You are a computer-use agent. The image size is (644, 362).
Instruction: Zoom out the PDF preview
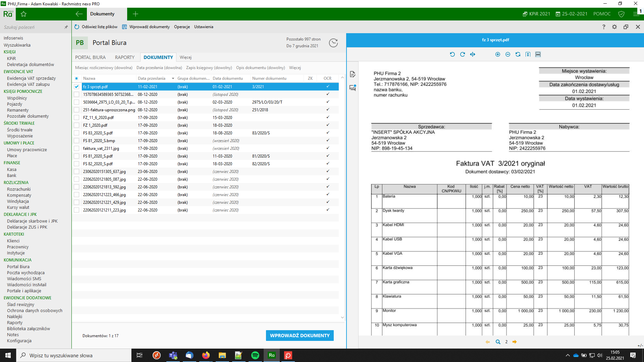508,54
